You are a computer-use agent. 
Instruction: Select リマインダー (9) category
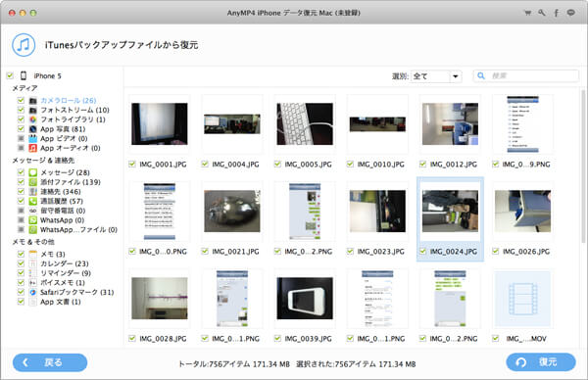pyautogui.click(x=66, y=273)
